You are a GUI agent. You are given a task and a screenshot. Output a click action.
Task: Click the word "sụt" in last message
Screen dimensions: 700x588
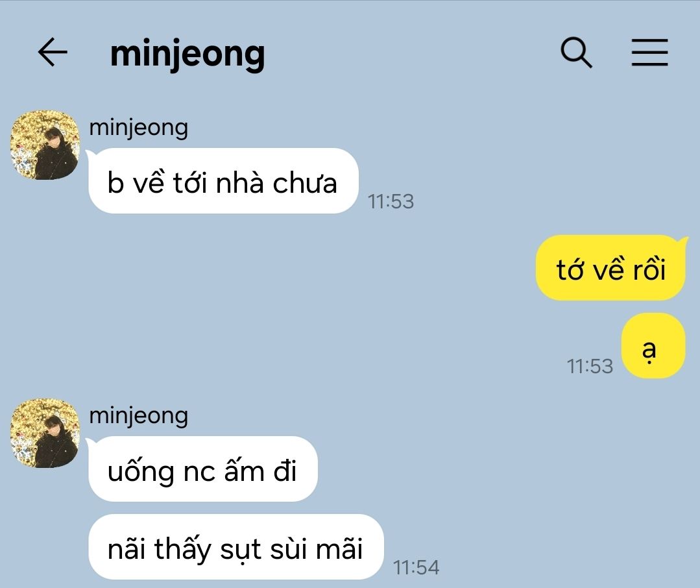pos(240,549)
